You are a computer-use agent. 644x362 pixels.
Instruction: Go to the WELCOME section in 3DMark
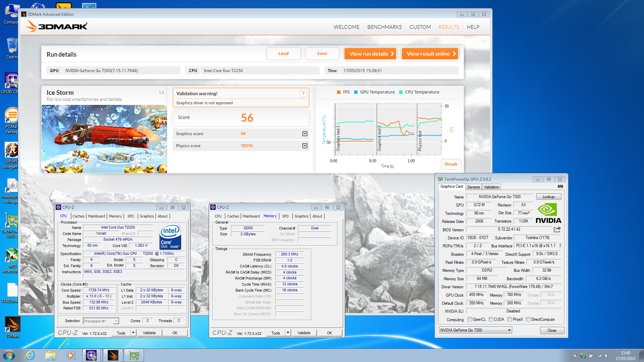coord(346,27)
